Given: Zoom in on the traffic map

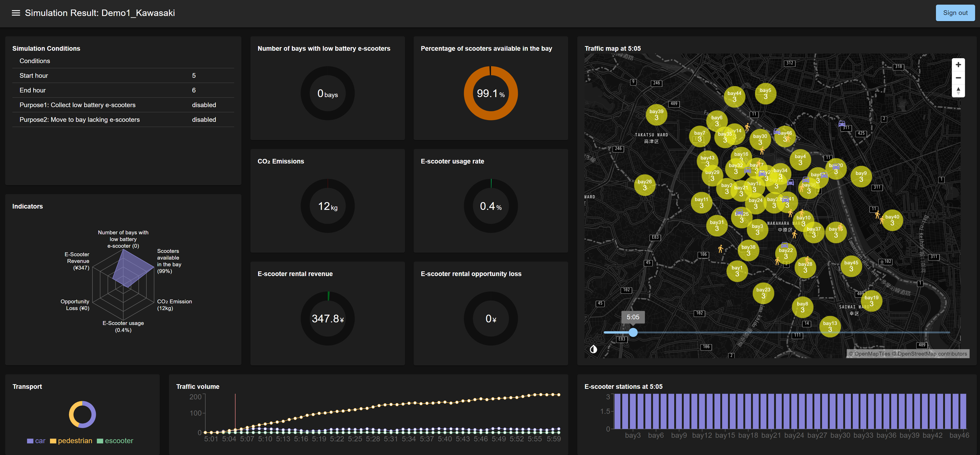Looking at the screenshot, I should [x=959, y=64].
